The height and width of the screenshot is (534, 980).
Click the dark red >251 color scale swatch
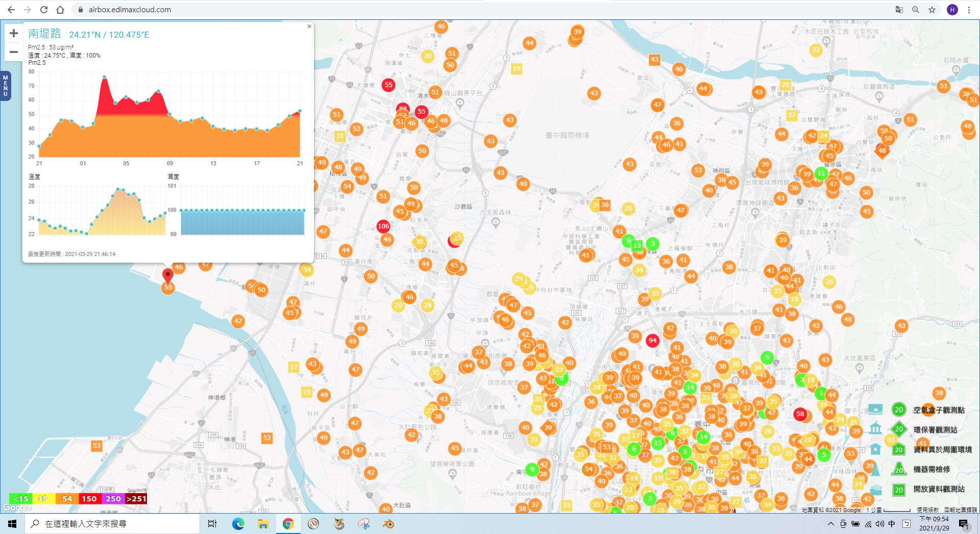(x=136, y=499)
